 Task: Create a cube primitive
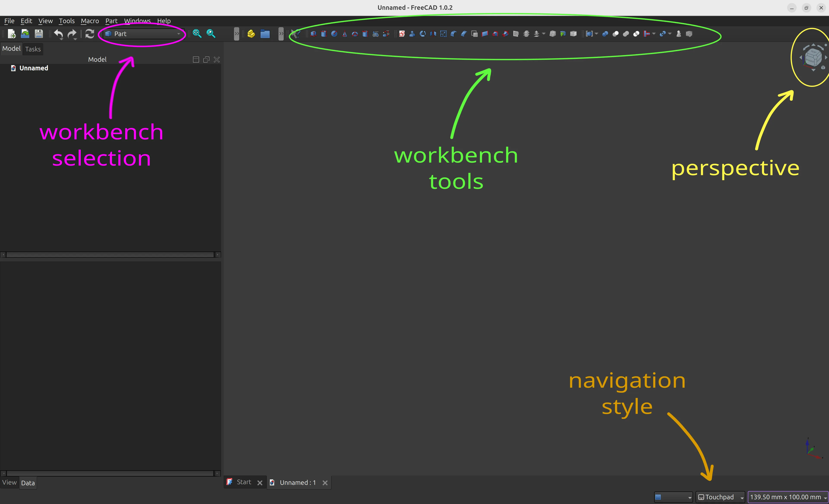pyautogui.click(x=313, y=34)
